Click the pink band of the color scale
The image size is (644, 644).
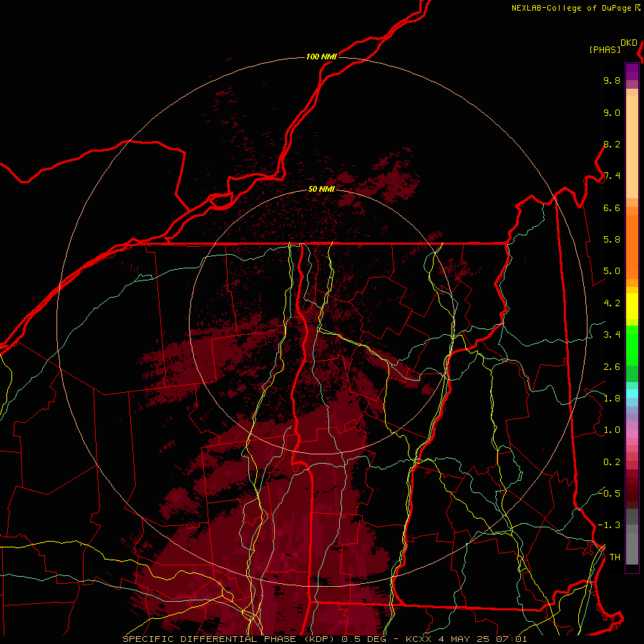pyautogui.click(x=632, y=434)
